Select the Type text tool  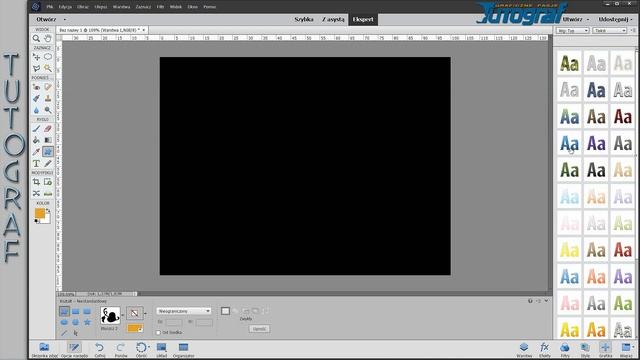pos(36,163)
